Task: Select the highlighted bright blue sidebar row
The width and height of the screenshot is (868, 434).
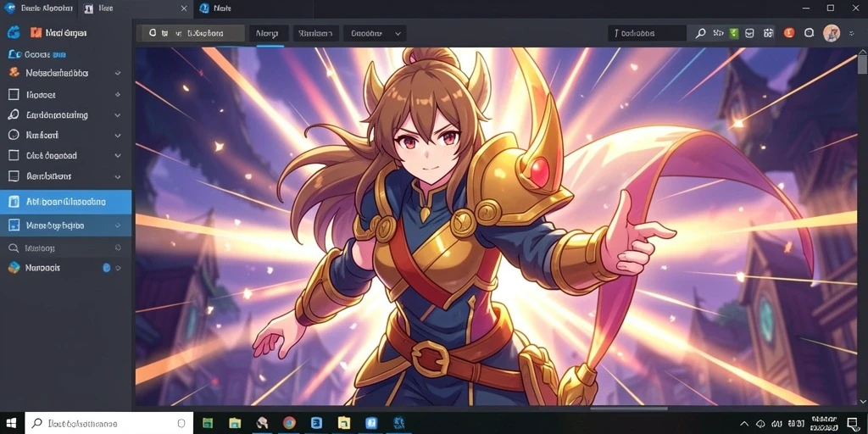Action: tap(66, 202)
